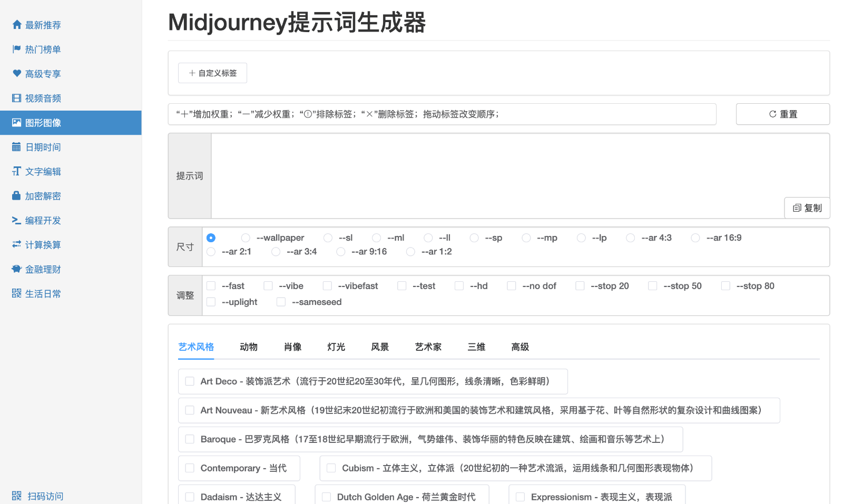Image resolution: width=843 pixels, height=504 pixels.
Task: Click the film icon beside 视频音频
Action: pyautogui.click(x=17, y=98)
